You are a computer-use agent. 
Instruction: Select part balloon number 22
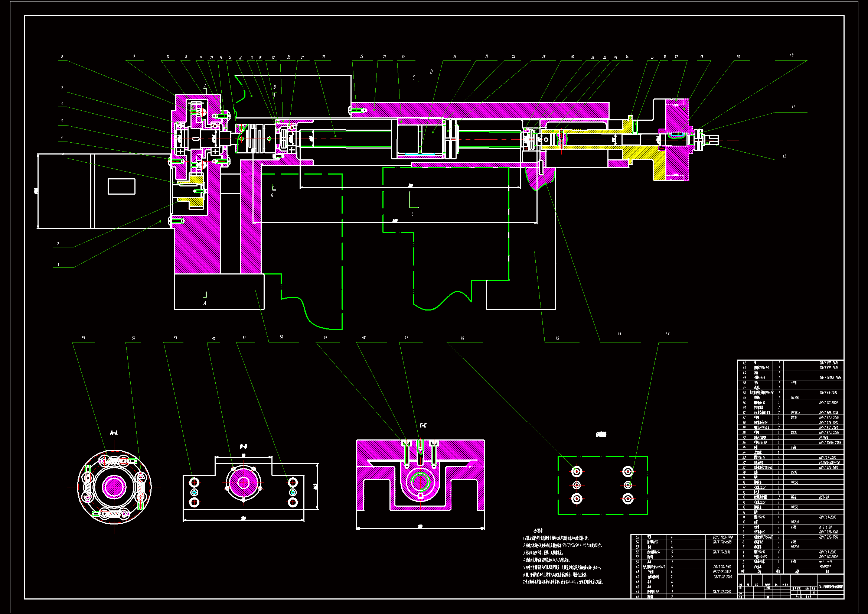(324, 57)
